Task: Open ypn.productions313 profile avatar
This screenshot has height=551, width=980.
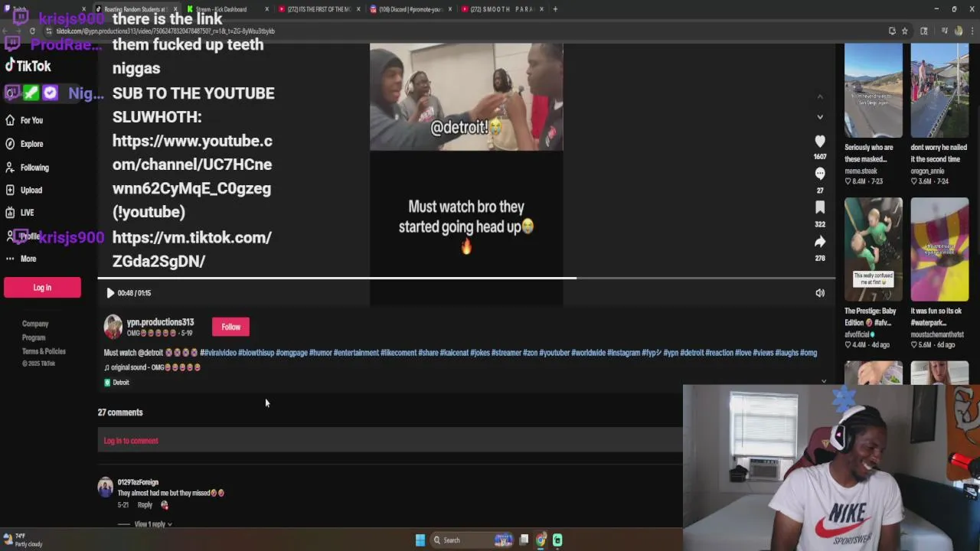Action: [x=113, y=327]
